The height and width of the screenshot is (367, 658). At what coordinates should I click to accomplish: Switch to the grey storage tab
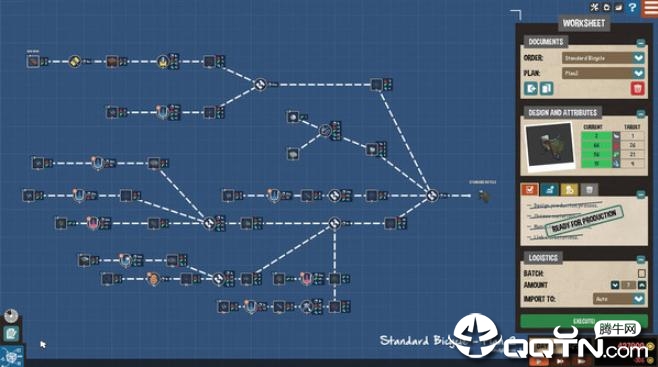pyautogui.click(x=589, y=190)
